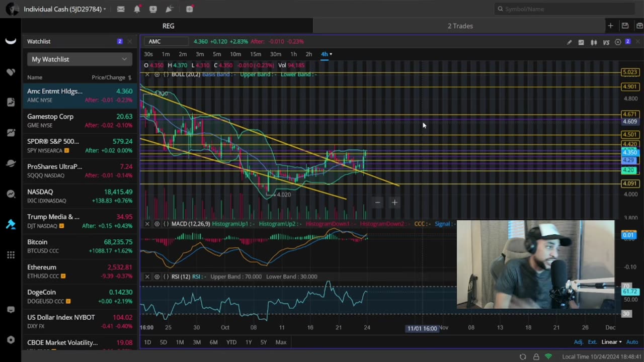This screenshot has width=644, height=362.
Task: Open the pink-dotted chat icon in header
Action: pyautogui.click(x=190, y=9)
